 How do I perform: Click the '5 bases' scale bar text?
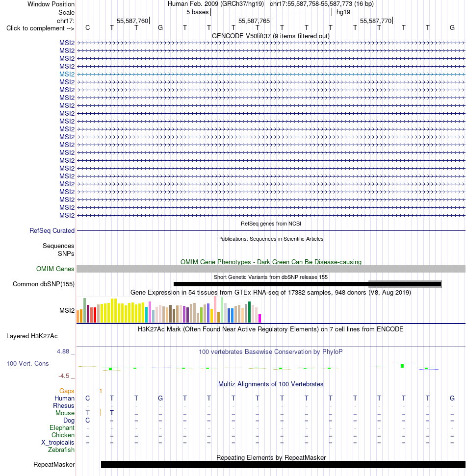(x=198, y=12)
